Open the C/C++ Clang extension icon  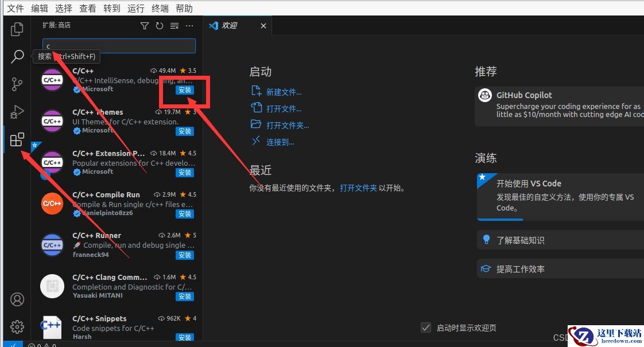[x=52, y=286]
